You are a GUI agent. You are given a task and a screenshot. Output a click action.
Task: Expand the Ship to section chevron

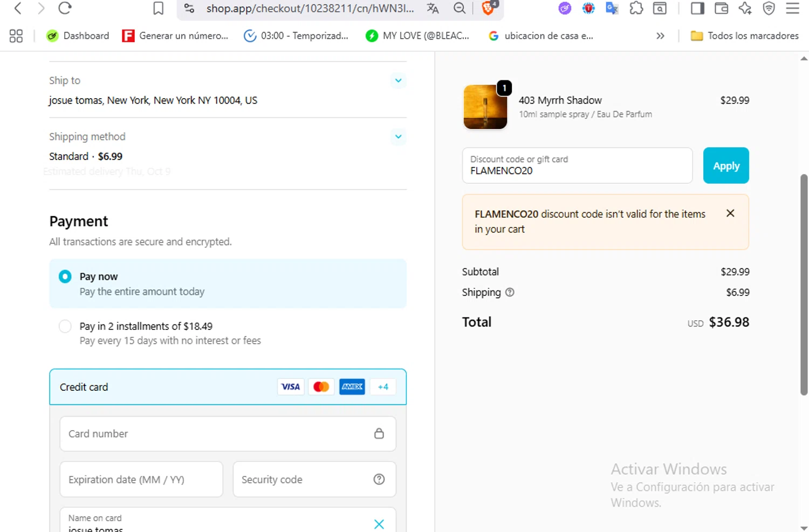[x=398, y=80]
